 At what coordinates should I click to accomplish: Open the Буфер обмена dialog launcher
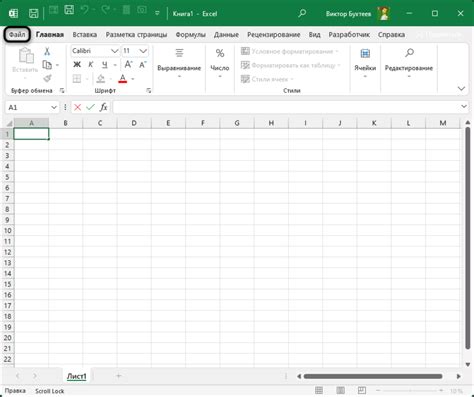click(62, 91)
